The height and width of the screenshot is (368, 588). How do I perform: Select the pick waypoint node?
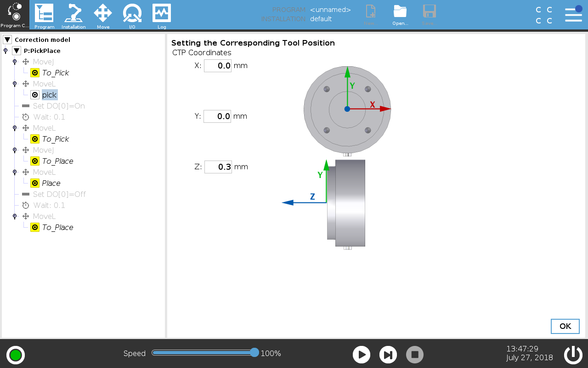(49, 95)
